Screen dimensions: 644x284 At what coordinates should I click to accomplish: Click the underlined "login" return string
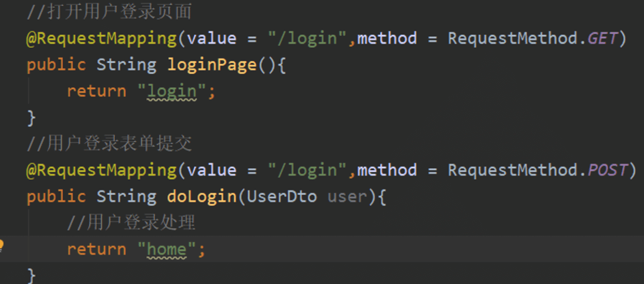[172, 92]
